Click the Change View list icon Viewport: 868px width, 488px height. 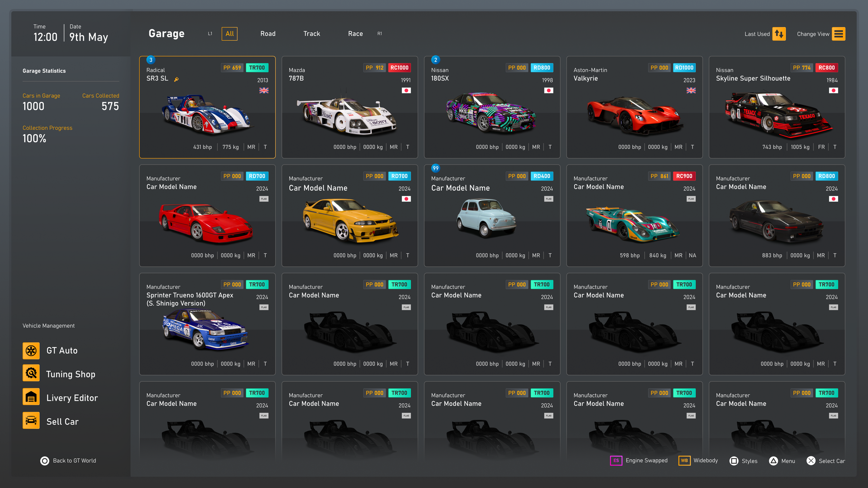[x=838, y=34]
